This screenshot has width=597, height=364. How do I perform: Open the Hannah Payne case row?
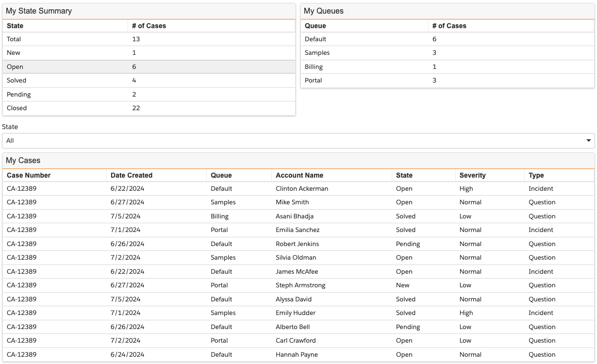click(x=298, y=355)
